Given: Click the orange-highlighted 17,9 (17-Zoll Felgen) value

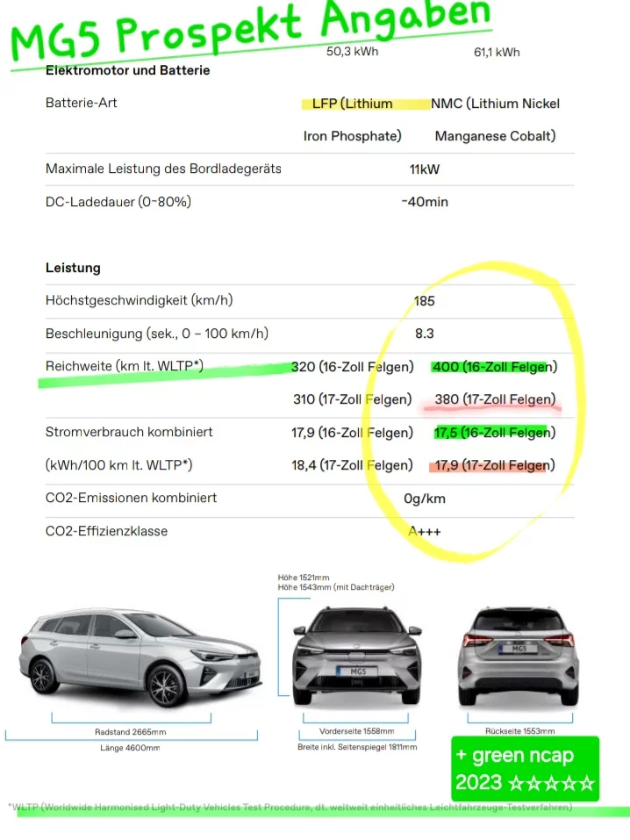Looking at the screenshot, I should 495,465.
